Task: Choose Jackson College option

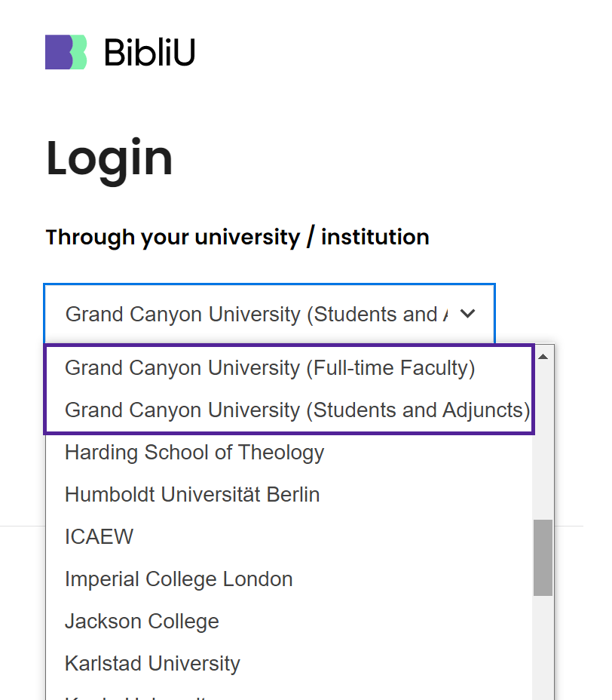Action: pyautogui.click(x=289, y=621)
